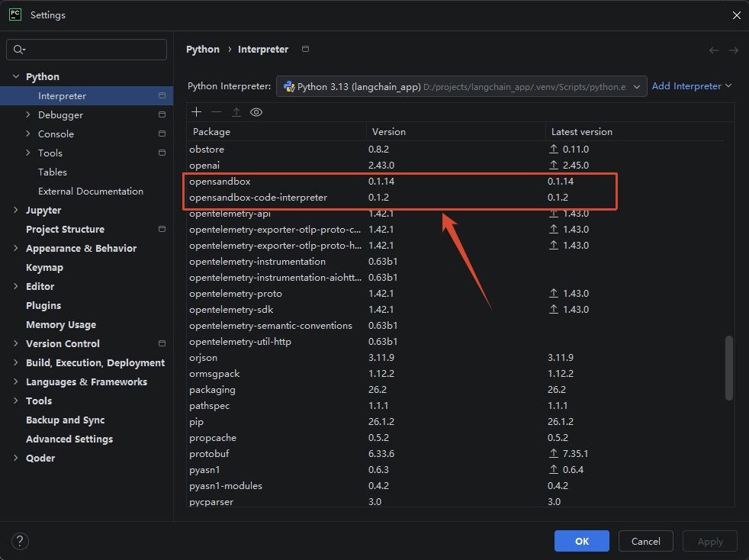Click project icon on Version Control row
The width and height of the screenshot is (749, 560).
point(162,343)
